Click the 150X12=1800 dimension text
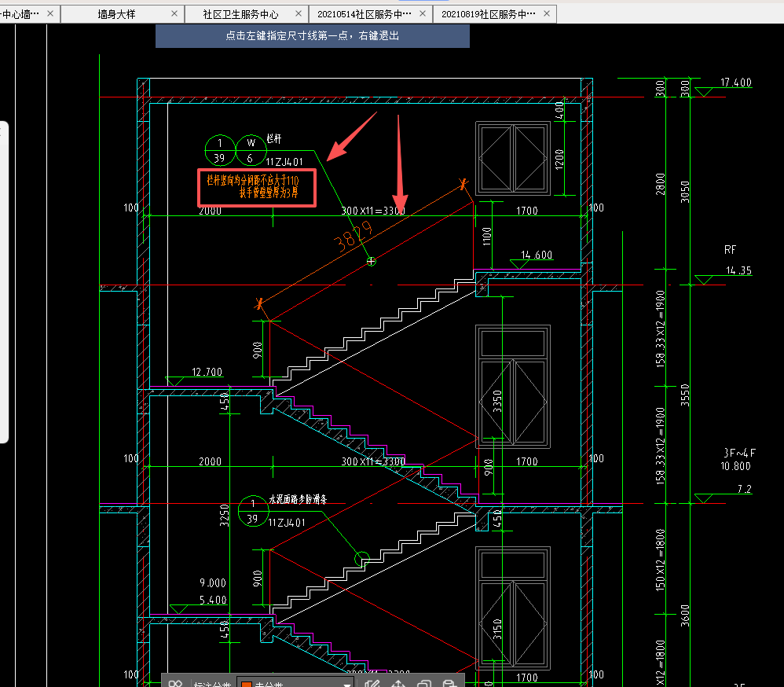The width and height of the screenshot is (784, 687). (661, 560)
